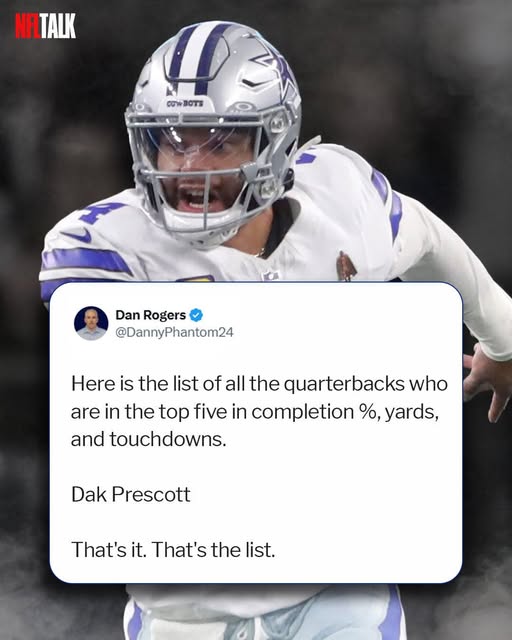Click the blue stripe on jersey sleeve
Image resolution: width=512 pixels, height=640 pixels.
coord(84,261)
